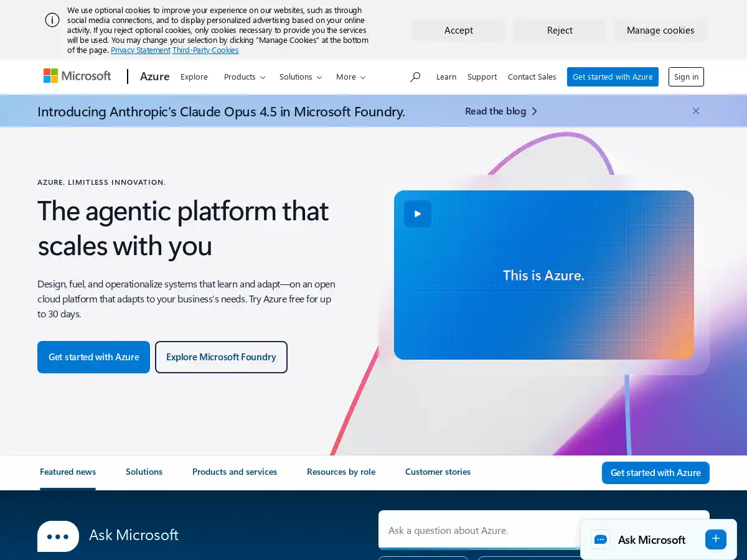Screen dimensions: 747x560
Task: Expand the Products dropdown
Action: (244, 77)
